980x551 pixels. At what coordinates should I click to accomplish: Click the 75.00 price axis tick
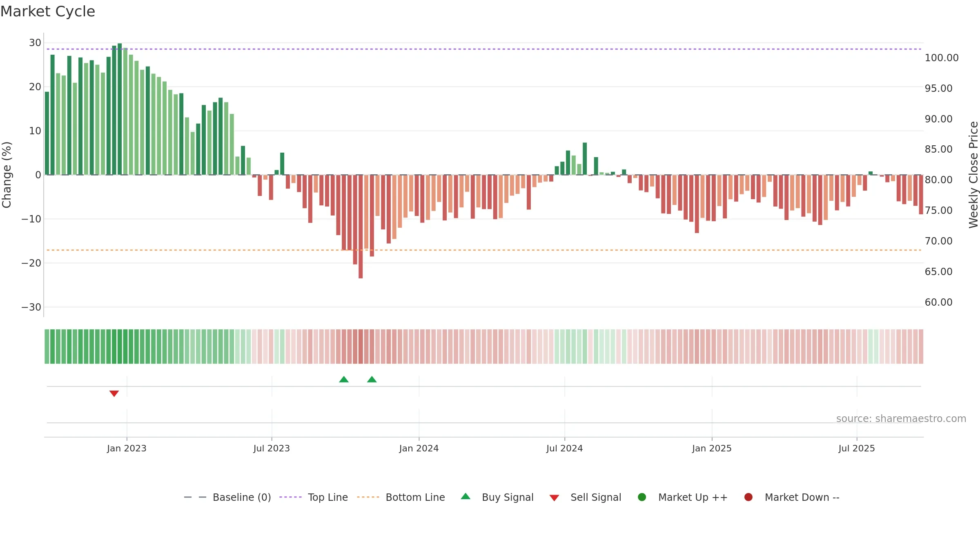coord(939,210)
